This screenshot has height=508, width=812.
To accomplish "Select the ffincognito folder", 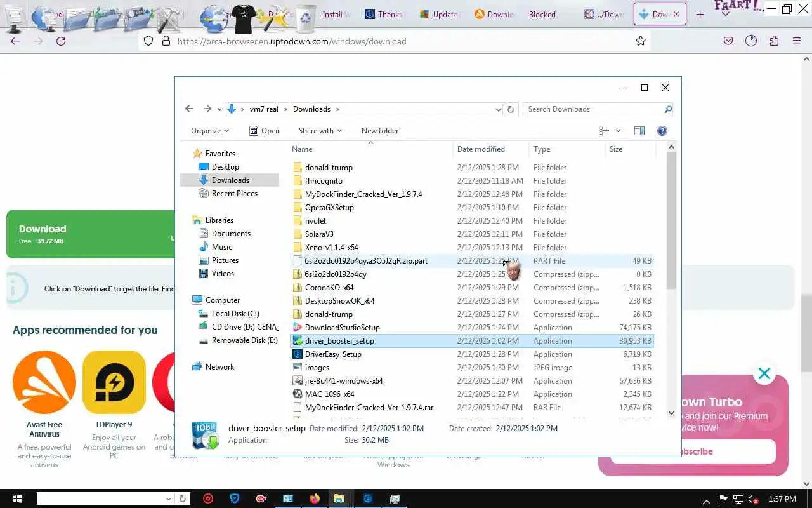I will pos(324,181).
